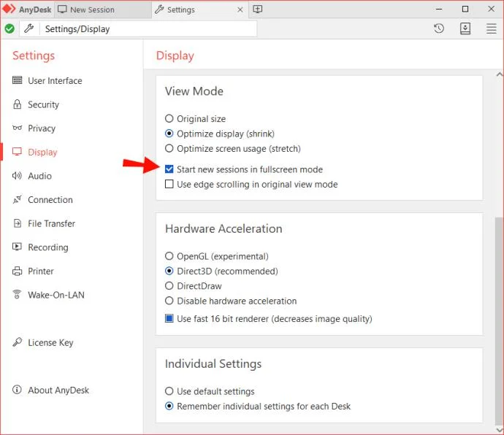This screenshot has width=504, height=435.
Task: Open the session history icon
Action: 439,28
